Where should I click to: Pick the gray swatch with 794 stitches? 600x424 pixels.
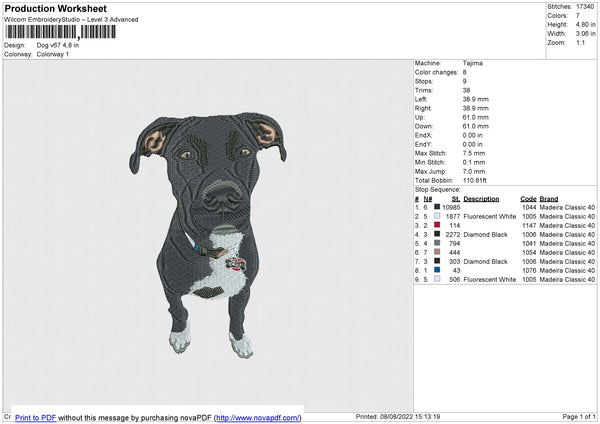point(437,243)
